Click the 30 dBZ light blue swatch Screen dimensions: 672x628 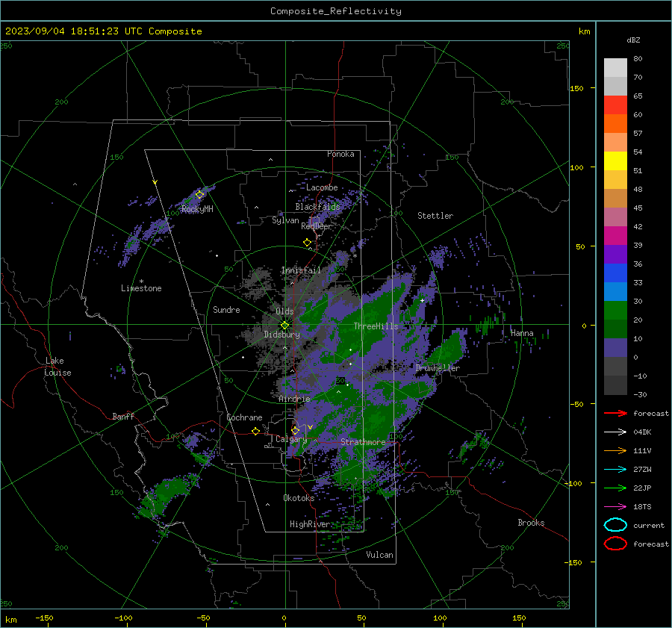coord(615,291)
